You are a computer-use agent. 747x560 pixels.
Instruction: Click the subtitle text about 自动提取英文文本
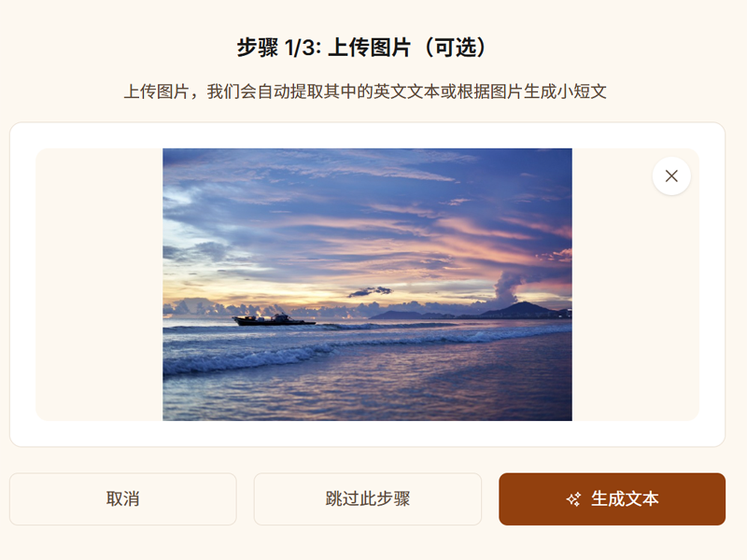(365, 91)
